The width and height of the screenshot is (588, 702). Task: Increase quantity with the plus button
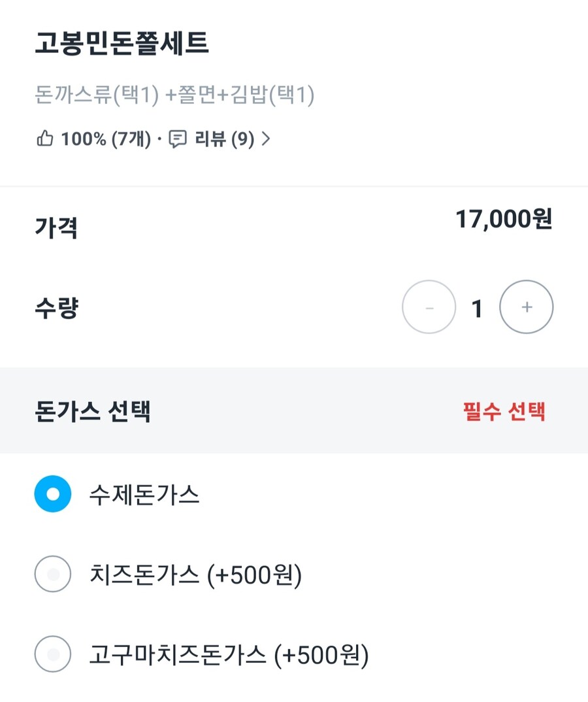click(x=527, y=307)
